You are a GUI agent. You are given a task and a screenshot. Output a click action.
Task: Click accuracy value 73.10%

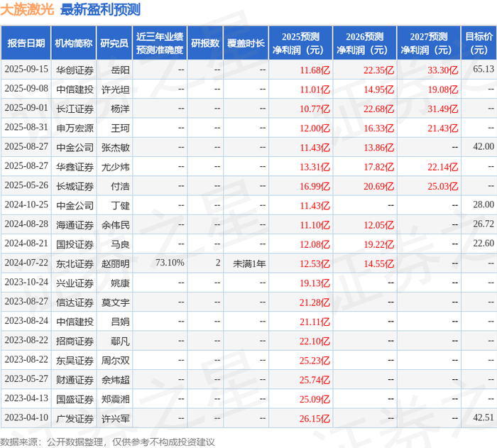click(170, 263)
